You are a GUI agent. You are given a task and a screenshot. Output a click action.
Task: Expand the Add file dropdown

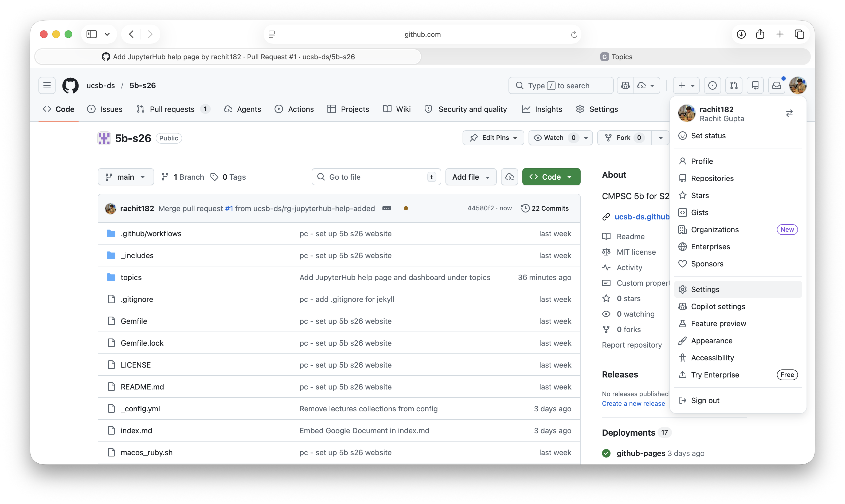(471, 177)
